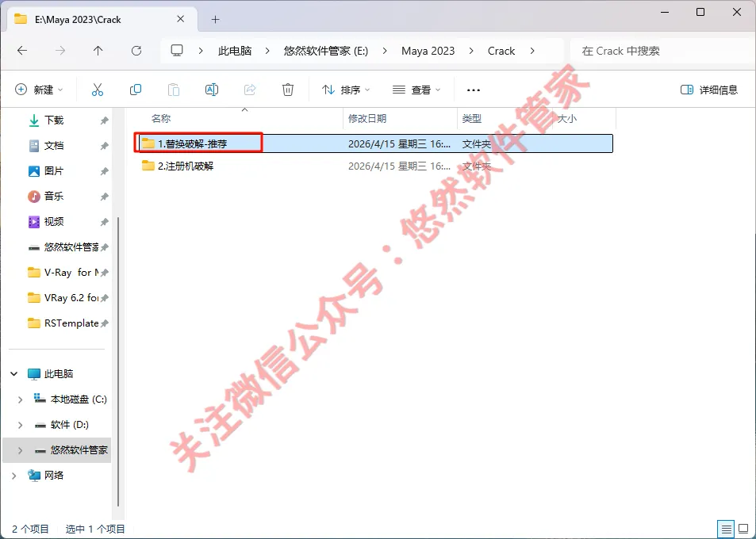756x539 pixels.
Task: Switch to large icons view in status bar
Action: 744,529
